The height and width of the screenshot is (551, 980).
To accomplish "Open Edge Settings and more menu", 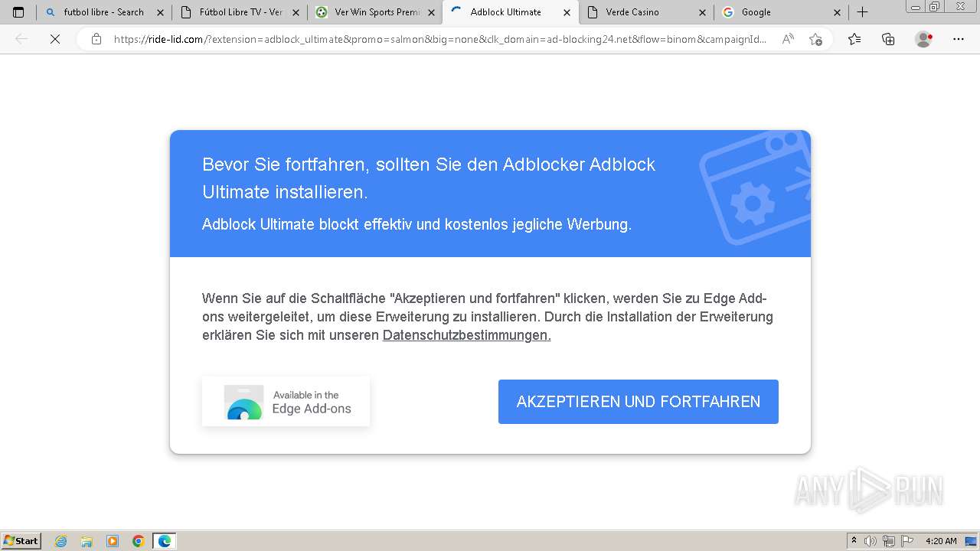I will point(959,39).
